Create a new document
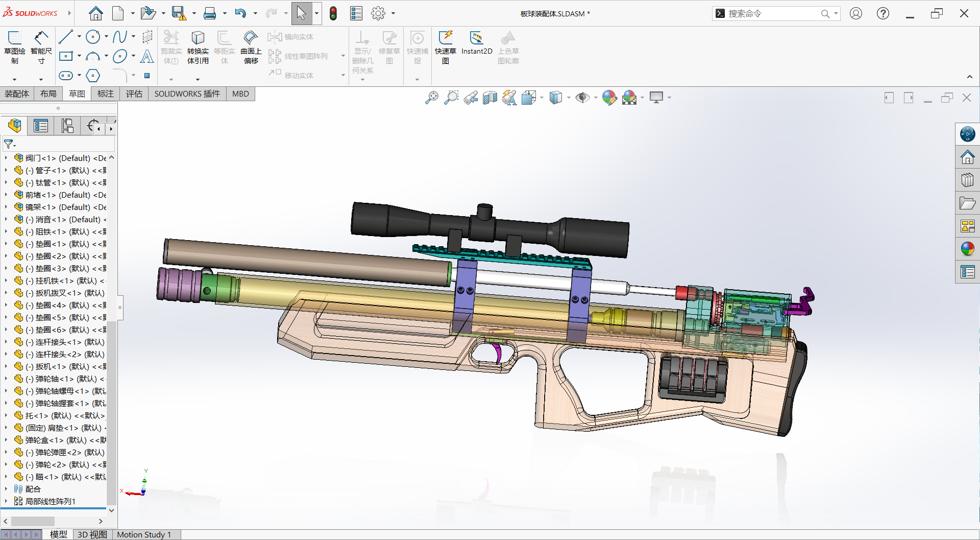The height and width of the screenshot is (540, 980). [x=118, y=13]
